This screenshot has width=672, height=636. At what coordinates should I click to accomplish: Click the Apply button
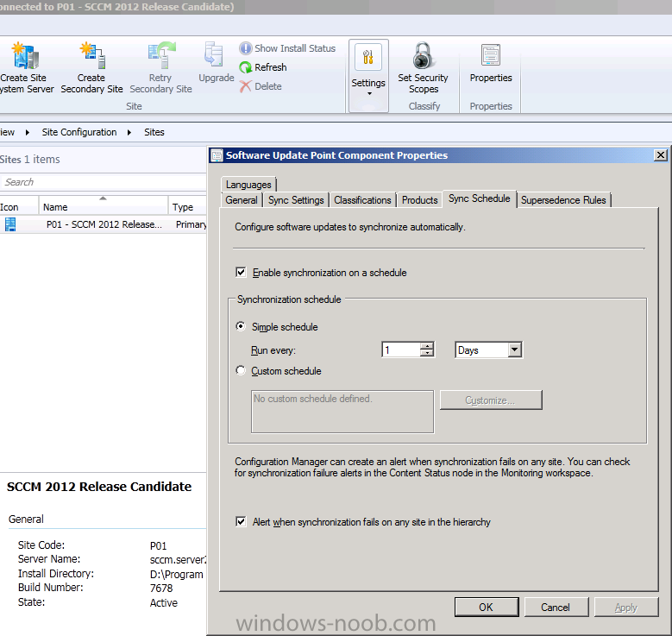[x=625, y=608]
